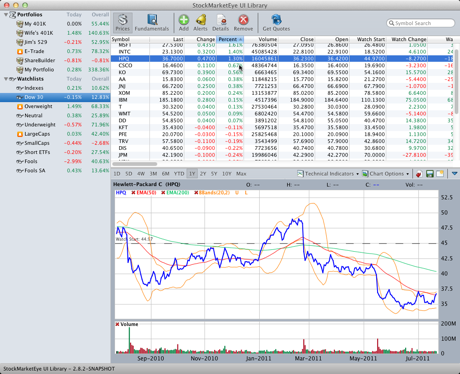Select the 1Y chart range

point(192,174)
